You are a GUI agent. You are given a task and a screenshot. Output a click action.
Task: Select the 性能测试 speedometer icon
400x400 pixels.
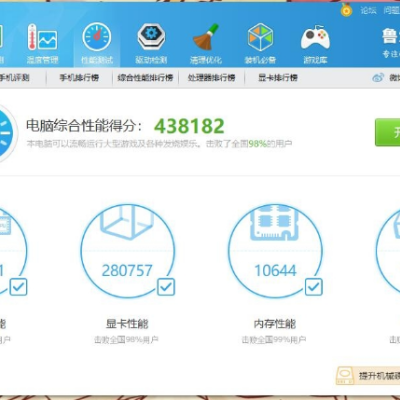click(97, 37)
